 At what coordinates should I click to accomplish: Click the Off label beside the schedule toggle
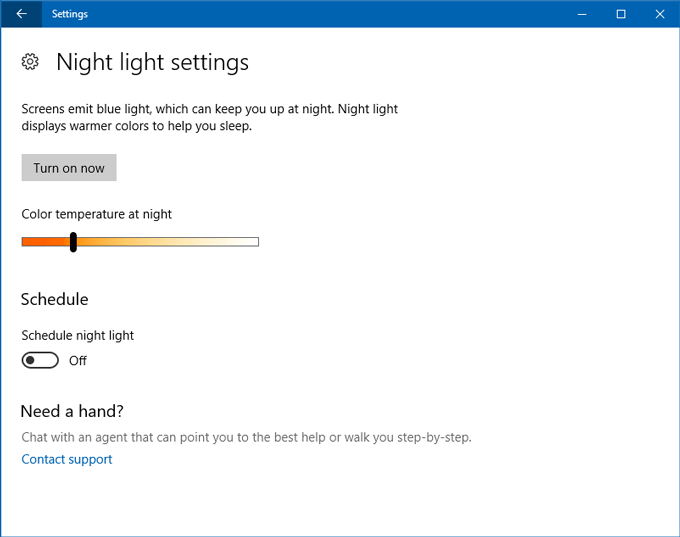click(78, 360)
